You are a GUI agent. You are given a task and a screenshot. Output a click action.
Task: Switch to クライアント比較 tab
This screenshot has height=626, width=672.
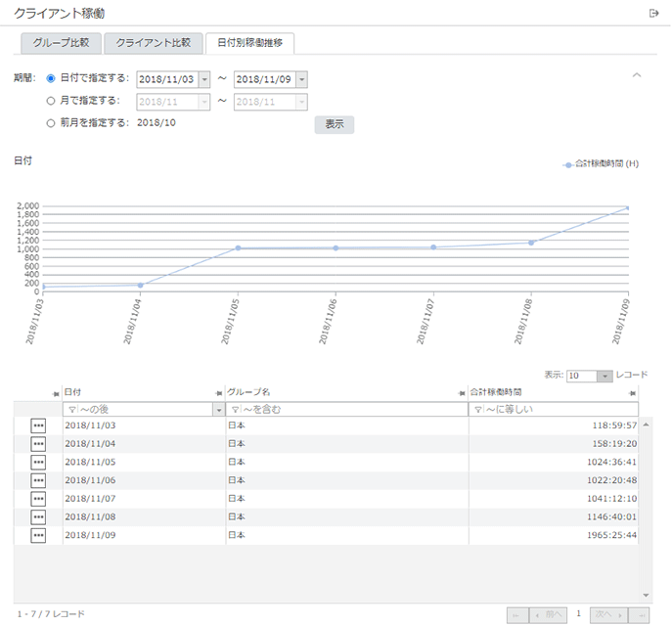point(153,43)
